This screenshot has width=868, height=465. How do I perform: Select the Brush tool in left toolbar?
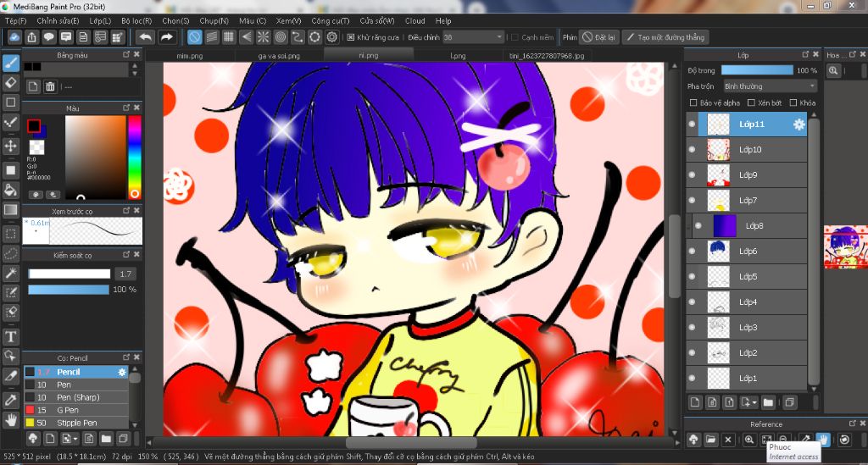10,63
